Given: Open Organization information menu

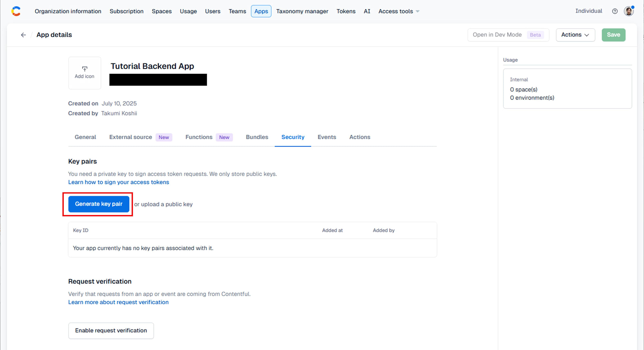Looking at the screenshot, I should (68, 11).
